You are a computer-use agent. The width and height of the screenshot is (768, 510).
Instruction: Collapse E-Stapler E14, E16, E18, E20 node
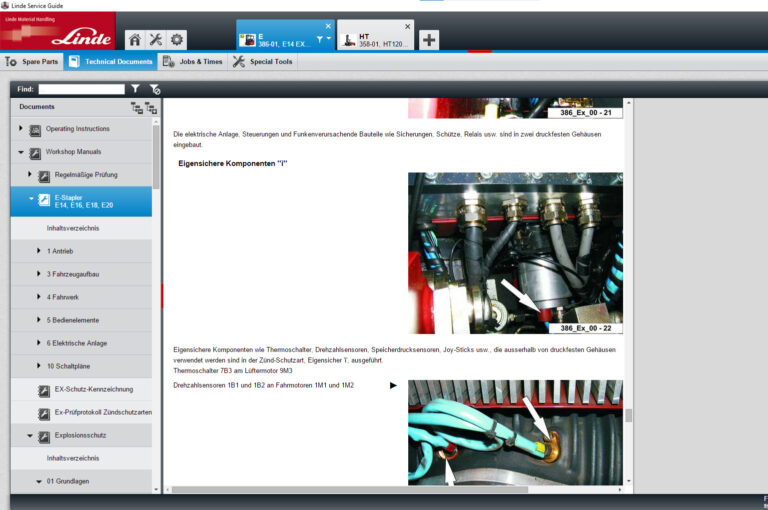tap(31, 199)
